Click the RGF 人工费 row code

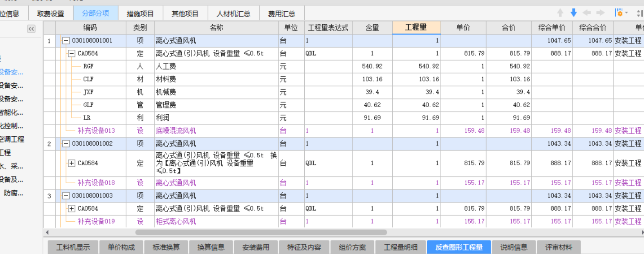(88, 66)
